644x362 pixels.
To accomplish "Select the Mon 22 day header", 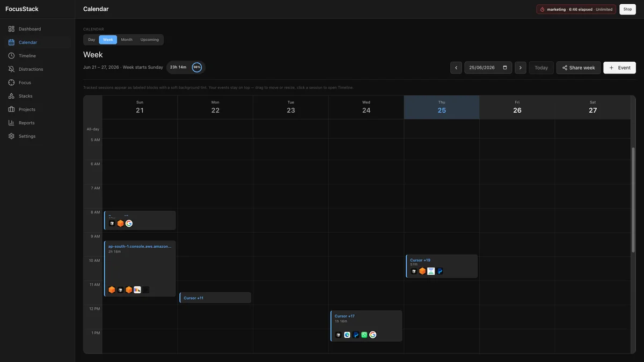I will [215, 107].
